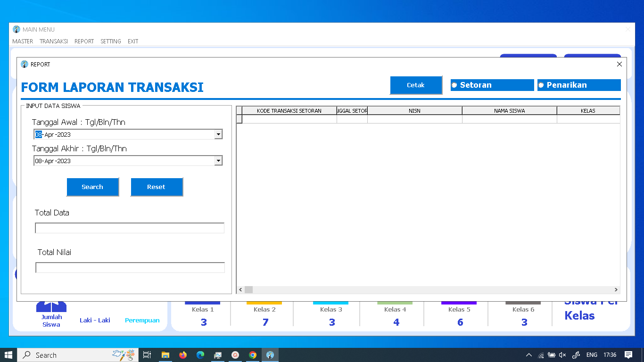Open the Tanggal Akhir date dropdown

[x=218, y=160]
